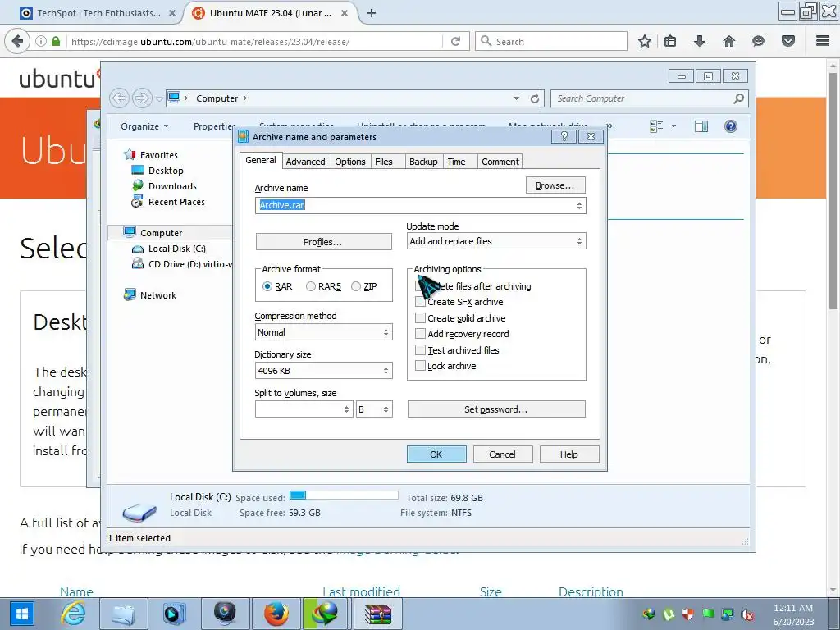This screenshot has width=840, height=630.
Task: Toggle the Explorer preview pane icon
Action: coord(701,126)
